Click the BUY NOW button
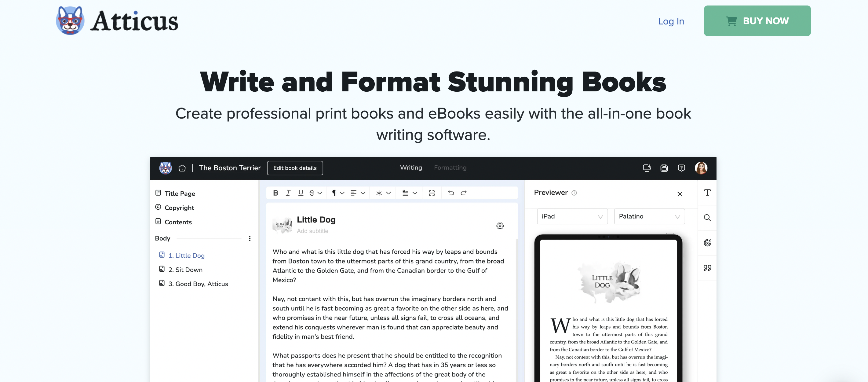868x382 pixels. coord(757,21)
